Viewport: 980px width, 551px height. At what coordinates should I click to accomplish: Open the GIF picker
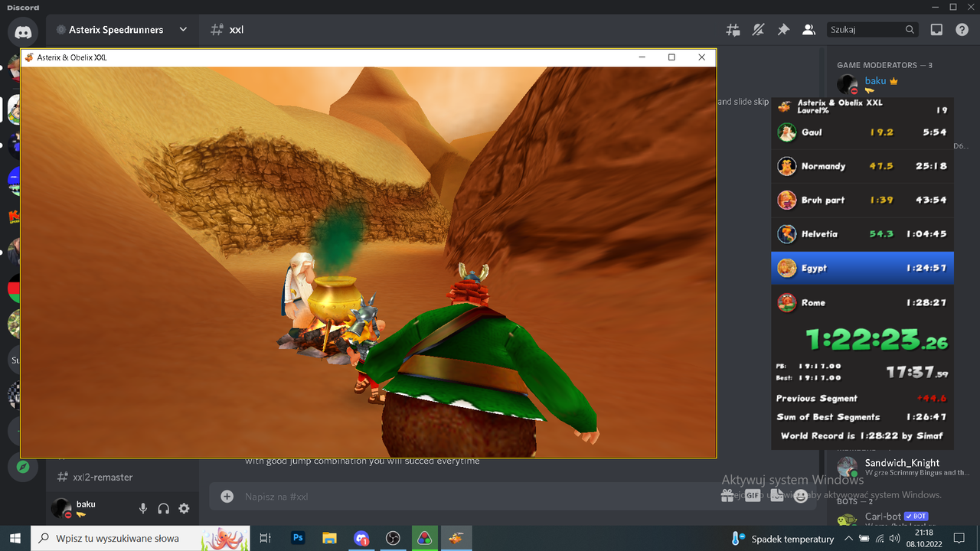tap(753, 496)
